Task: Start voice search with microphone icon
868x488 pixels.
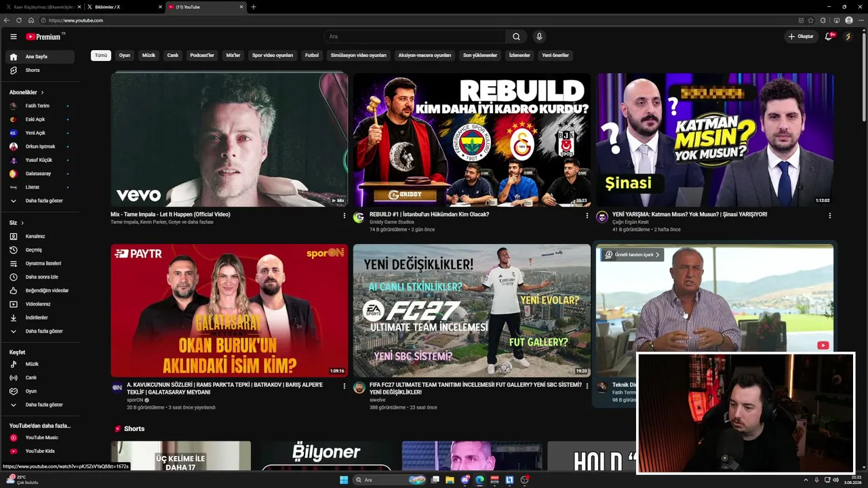Action: [539, 37]
